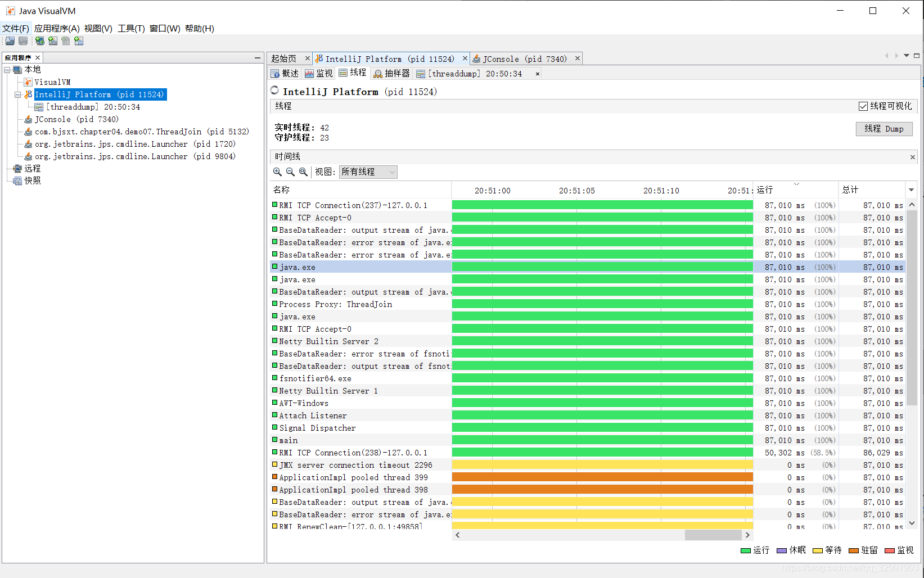Image resolution: width=924 pixels, height=578 pixels.
Task: Close the 应用程序 applications panel tab
Action: click(38, 57)
